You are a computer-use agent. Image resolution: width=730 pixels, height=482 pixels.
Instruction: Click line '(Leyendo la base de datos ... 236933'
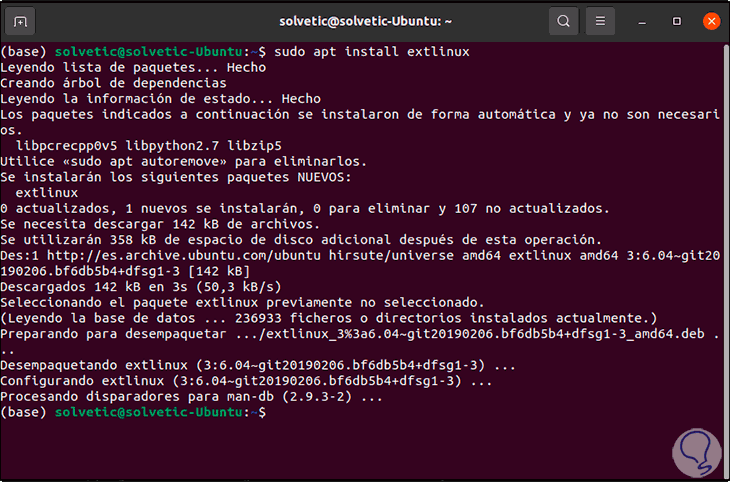click(x=329, y=319)
